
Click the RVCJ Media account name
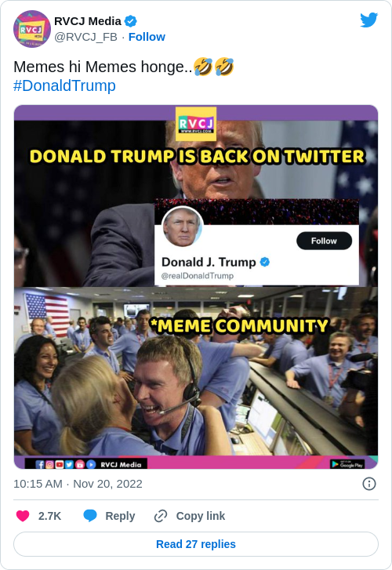point(88,21)
